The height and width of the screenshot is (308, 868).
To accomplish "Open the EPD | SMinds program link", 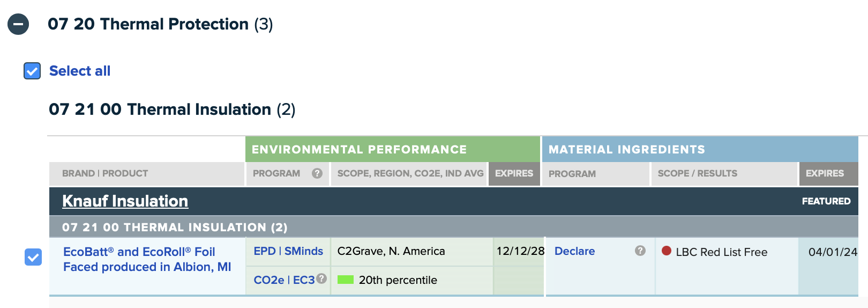I will 288,251.
